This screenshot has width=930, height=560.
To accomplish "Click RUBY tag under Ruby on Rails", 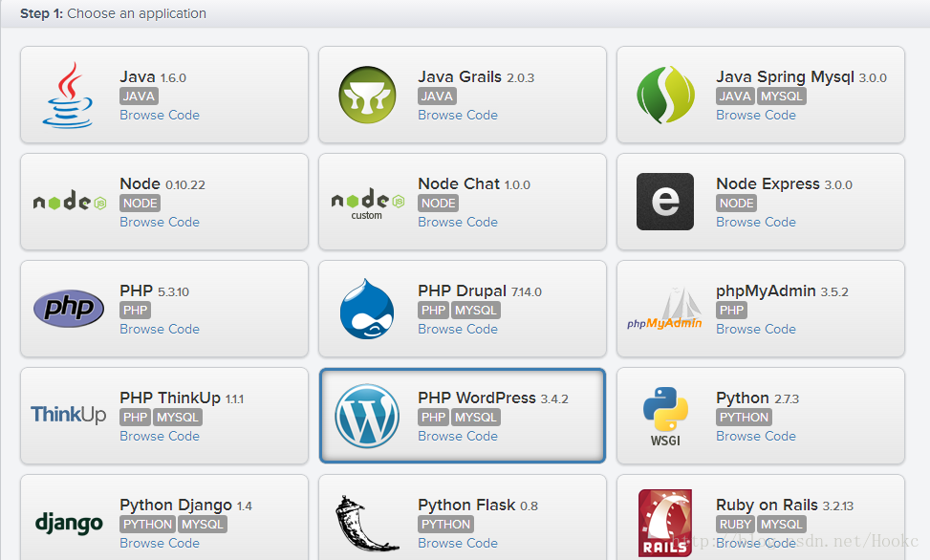I will (735, 524).
